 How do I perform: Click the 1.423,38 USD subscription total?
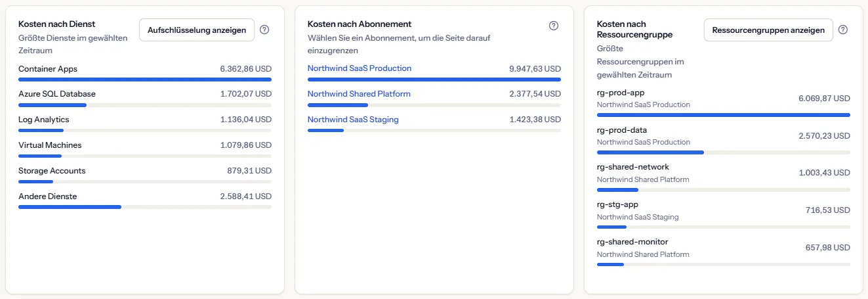[535, 120]
